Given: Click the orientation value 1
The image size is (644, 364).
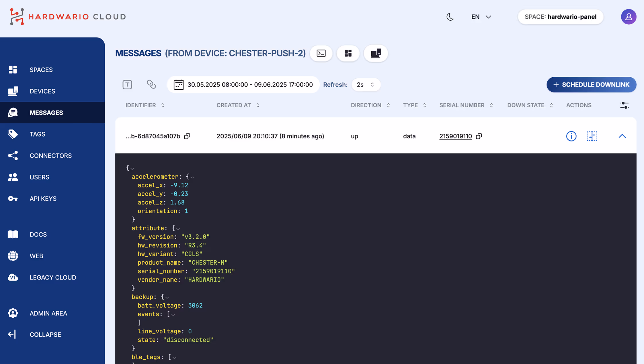Looking at the screenshot, I should [x=186, y=211].
